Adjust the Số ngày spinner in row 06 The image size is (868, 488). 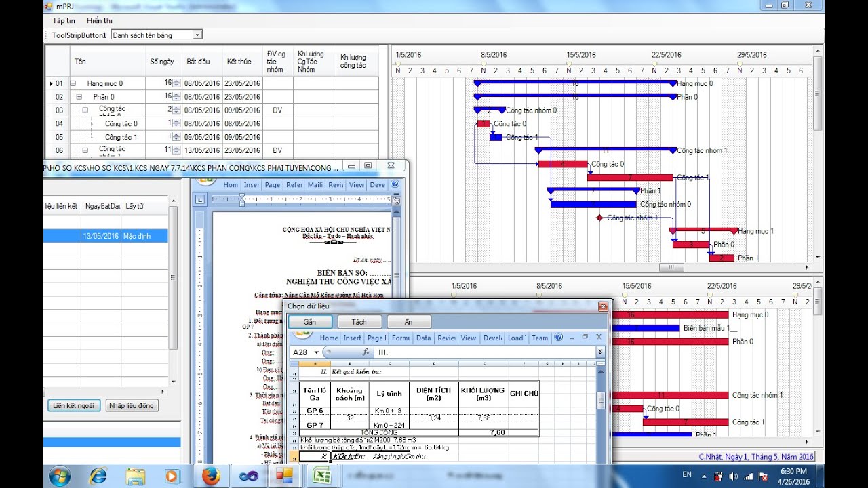[176, 150]
